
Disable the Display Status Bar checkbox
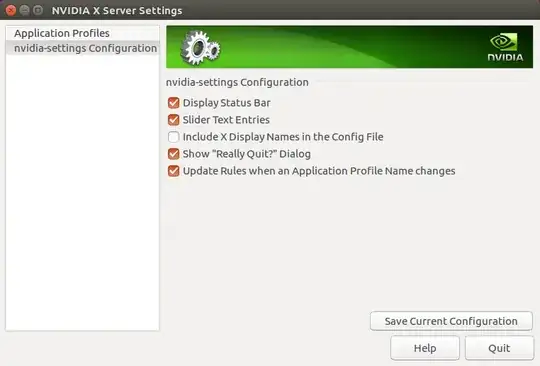(174, 103)
